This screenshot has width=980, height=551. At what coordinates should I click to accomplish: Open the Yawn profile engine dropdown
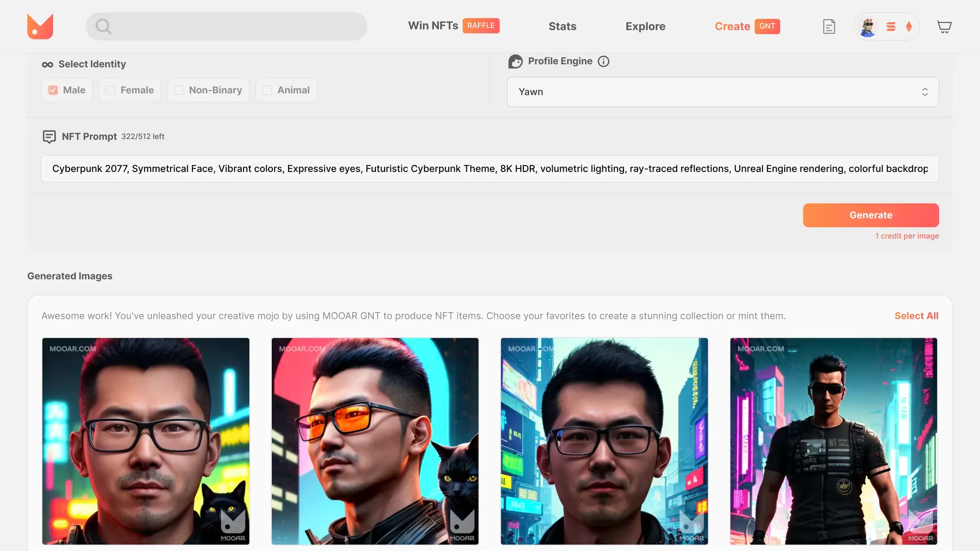723,92
